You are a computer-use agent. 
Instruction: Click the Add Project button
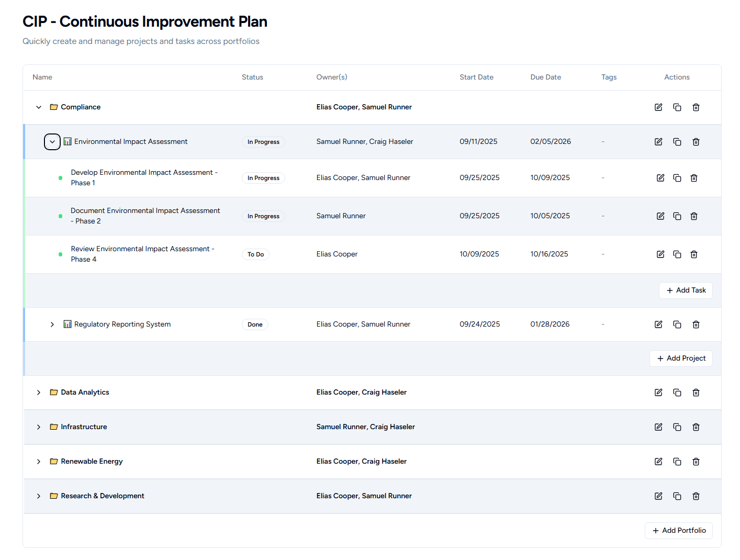(x=681, y=359)
